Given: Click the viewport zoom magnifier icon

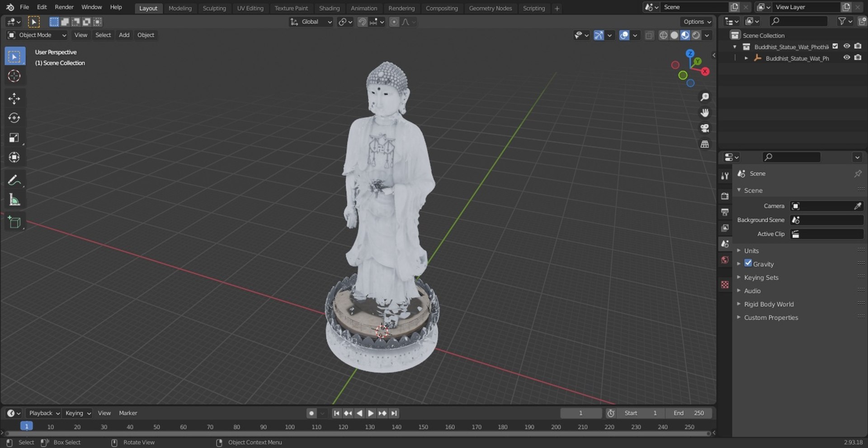Looking at the screenshot, I should coord(704,97).
